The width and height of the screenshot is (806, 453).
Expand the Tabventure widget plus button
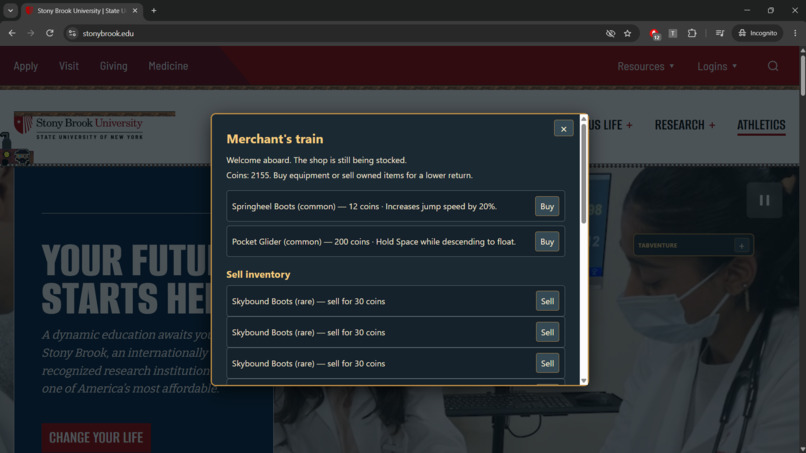click(741, 246)
